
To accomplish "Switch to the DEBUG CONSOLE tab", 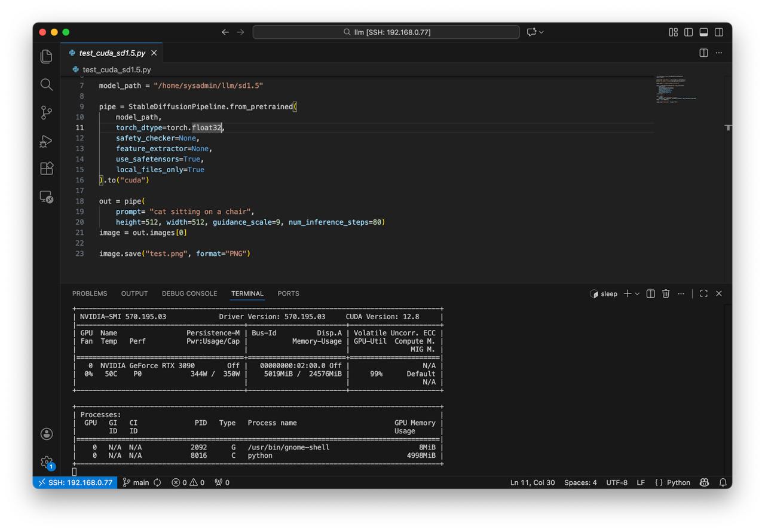I will pyautogui.click(x=189, y=293).
